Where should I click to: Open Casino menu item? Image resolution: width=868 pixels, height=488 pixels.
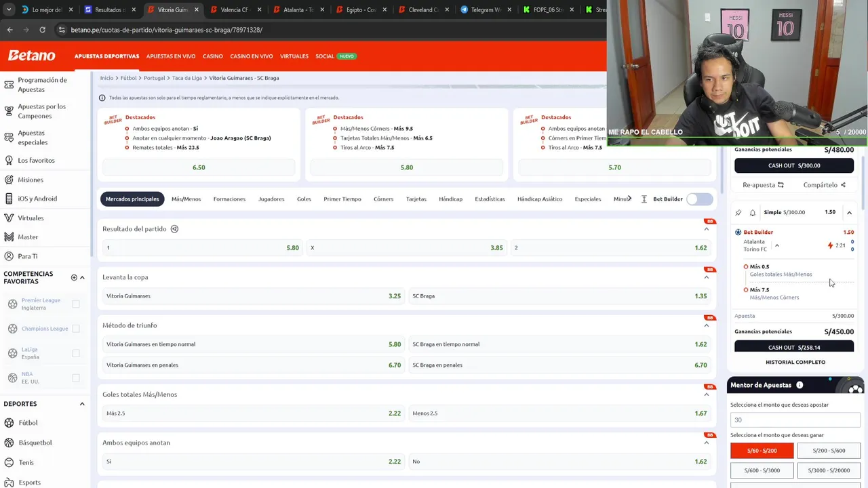[x=213, y=56]
